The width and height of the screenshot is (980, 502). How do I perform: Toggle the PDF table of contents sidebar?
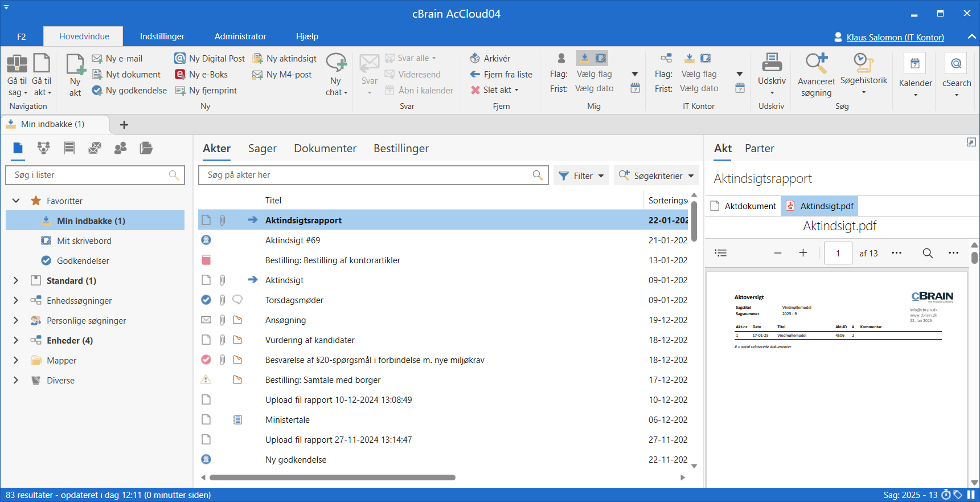pos(721,253)
